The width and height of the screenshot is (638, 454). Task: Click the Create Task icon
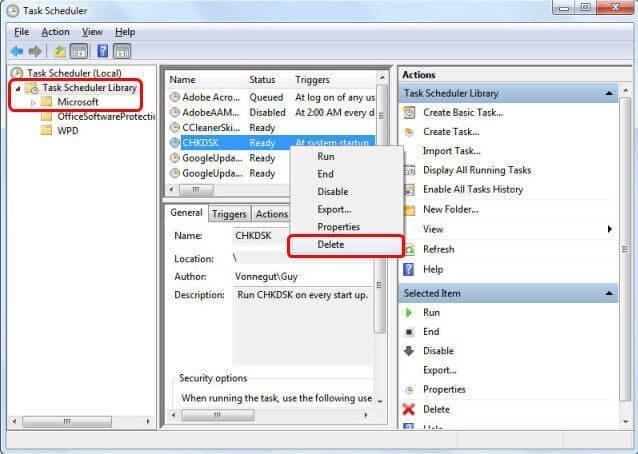point(409,132)
